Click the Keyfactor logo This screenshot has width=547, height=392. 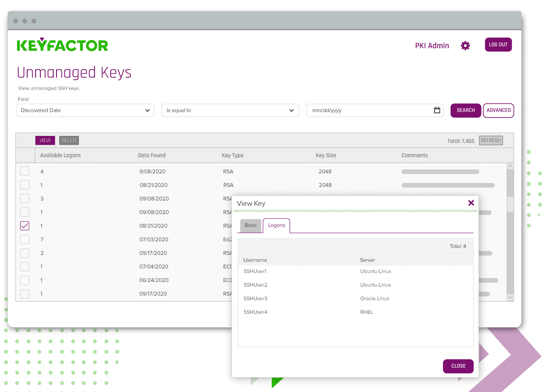(x=62, y=45)
